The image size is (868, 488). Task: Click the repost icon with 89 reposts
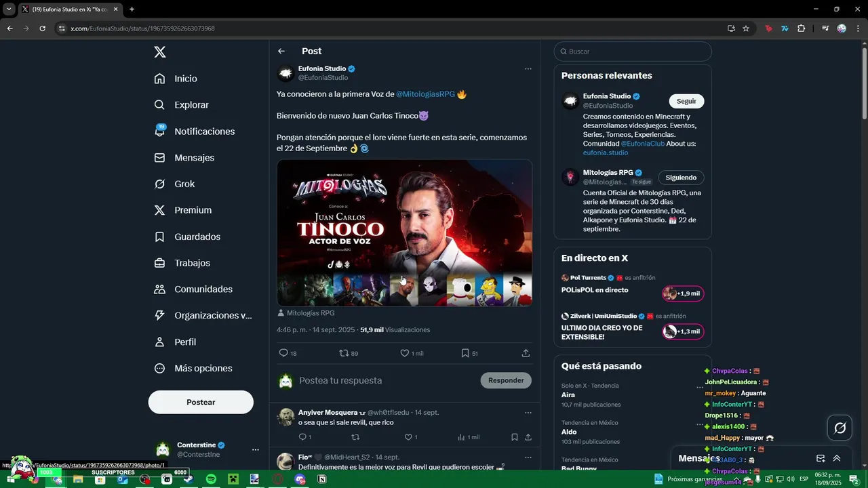coord(349,353)
